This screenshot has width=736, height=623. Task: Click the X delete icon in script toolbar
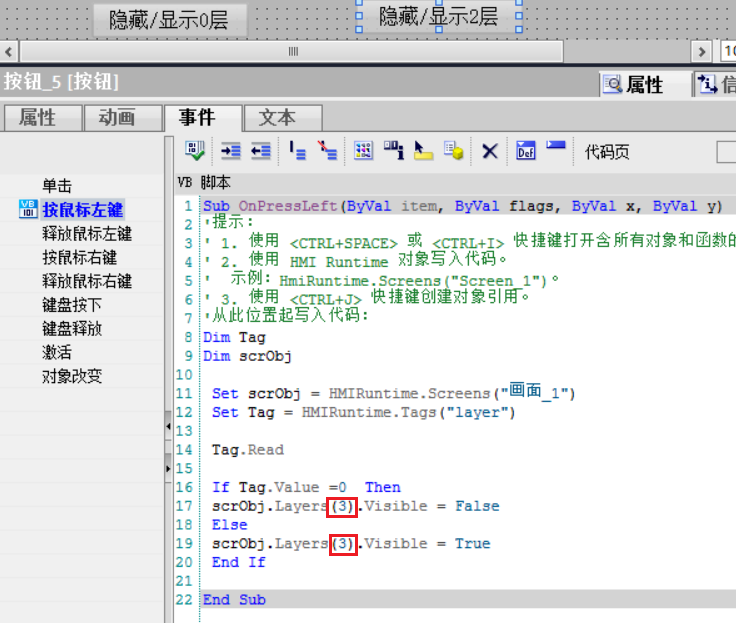(490, 151)
